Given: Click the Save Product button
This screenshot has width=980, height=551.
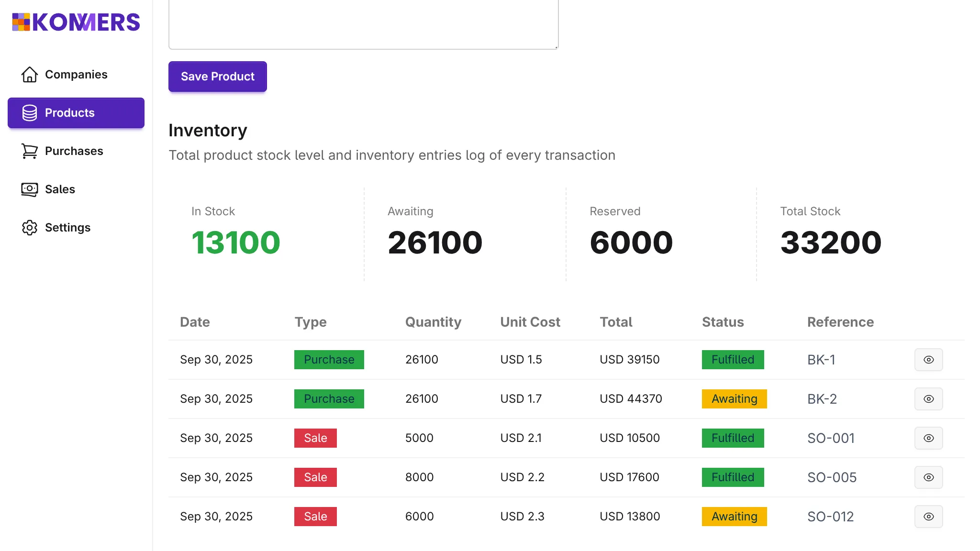Looking at the screenshot, I should [217, 77].
